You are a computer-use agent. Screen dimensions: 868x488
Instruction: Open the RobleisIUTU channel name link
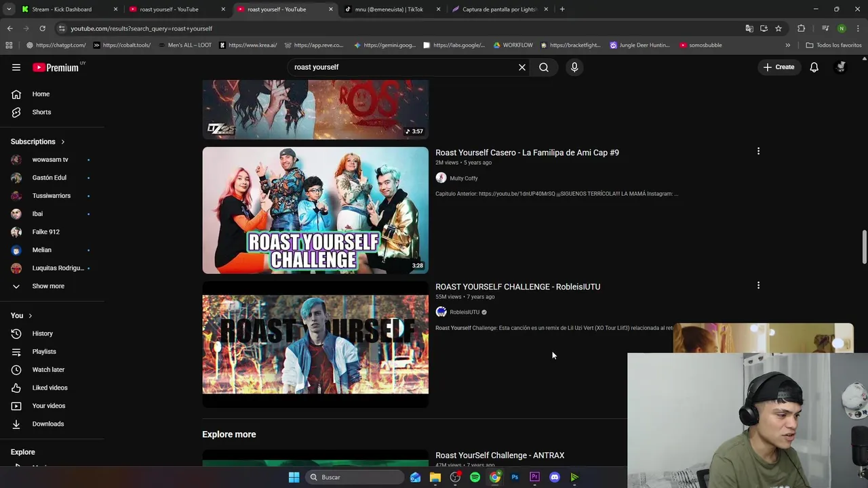[x=465, y=312]
